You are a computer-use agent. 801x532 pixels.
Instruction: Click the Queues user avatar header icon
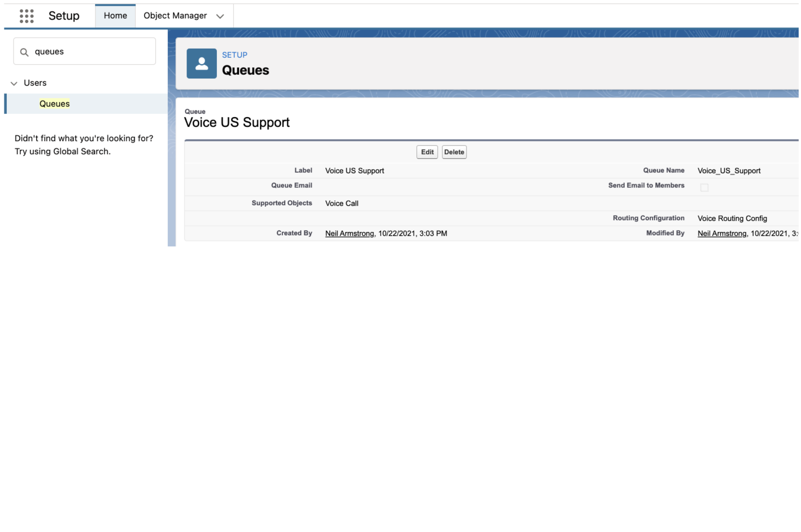[201, 63]
